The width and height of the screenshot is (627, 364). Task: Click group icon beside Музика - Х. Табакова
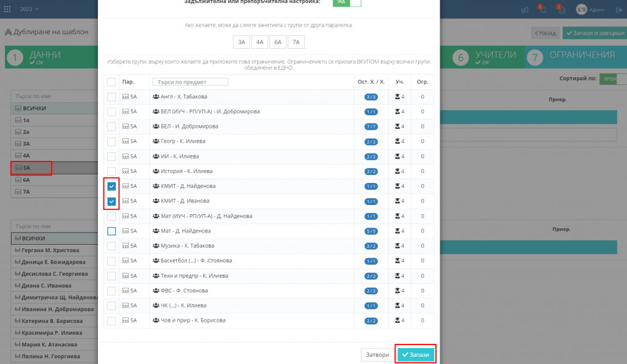156,246
